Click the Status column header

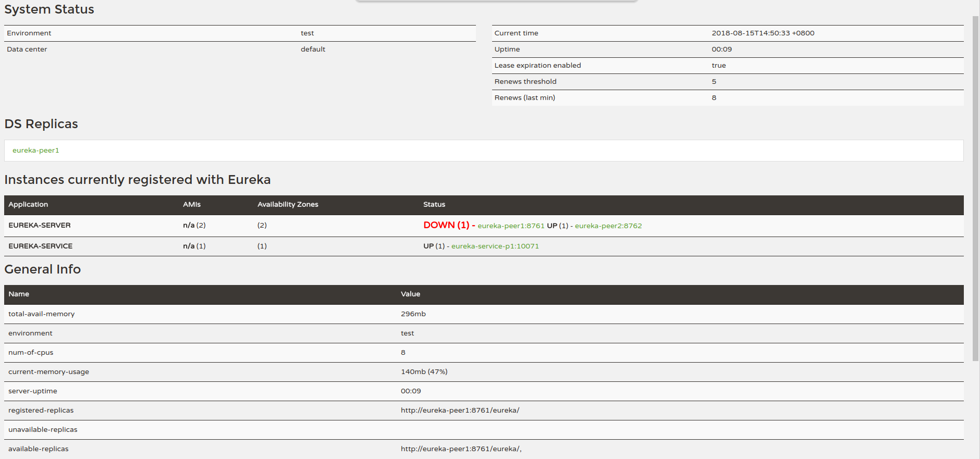pos(434,204)
